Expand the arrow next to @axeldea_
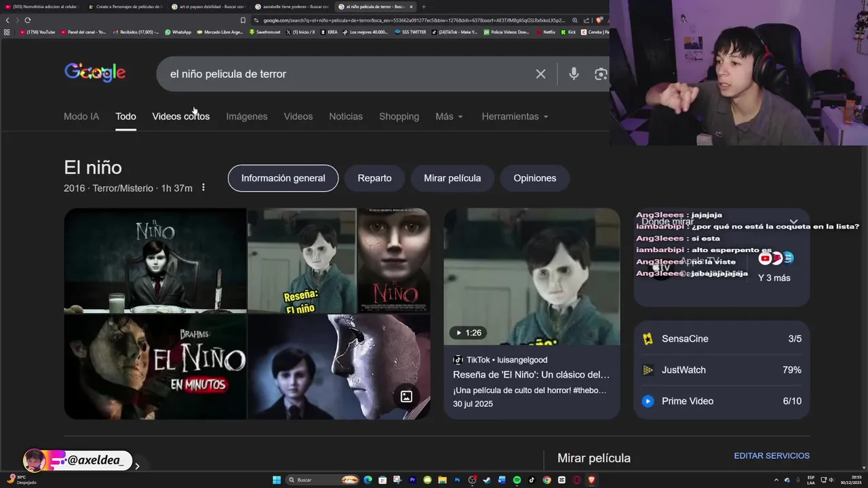This screenshot has height=488, width=868. (x=137, y=466)
